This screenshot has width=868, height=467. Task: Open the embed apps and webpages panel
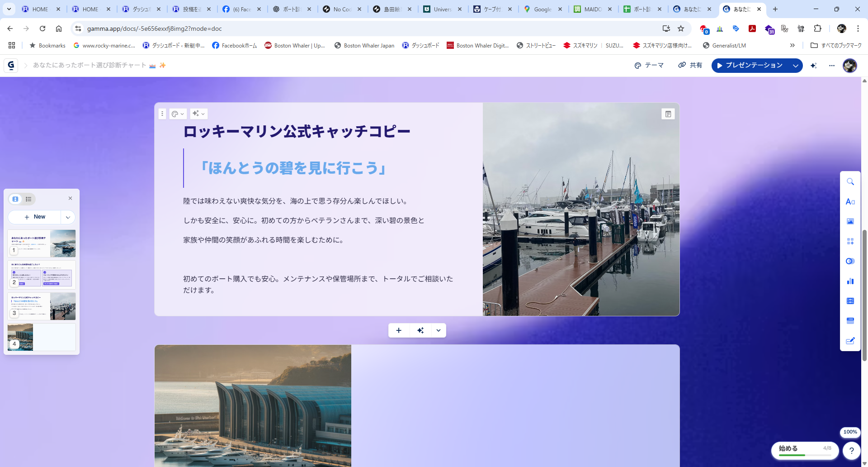(x=850, y=321)
